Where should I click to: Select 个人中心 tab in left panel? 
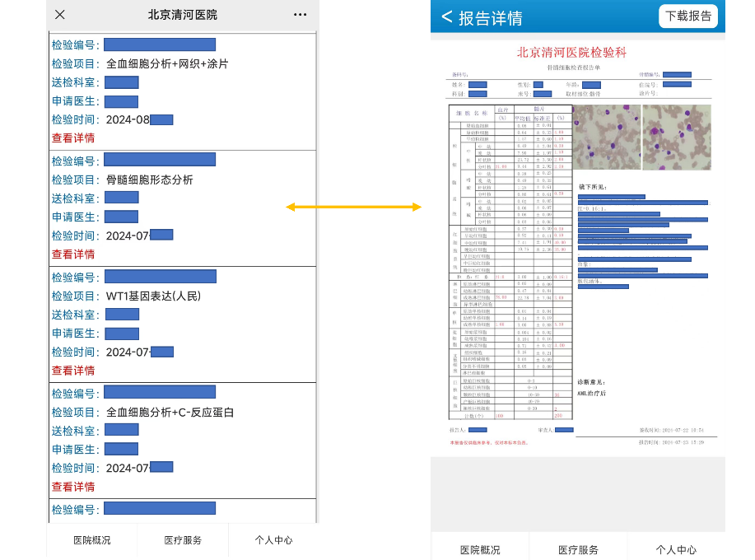(x=273, y=541)
